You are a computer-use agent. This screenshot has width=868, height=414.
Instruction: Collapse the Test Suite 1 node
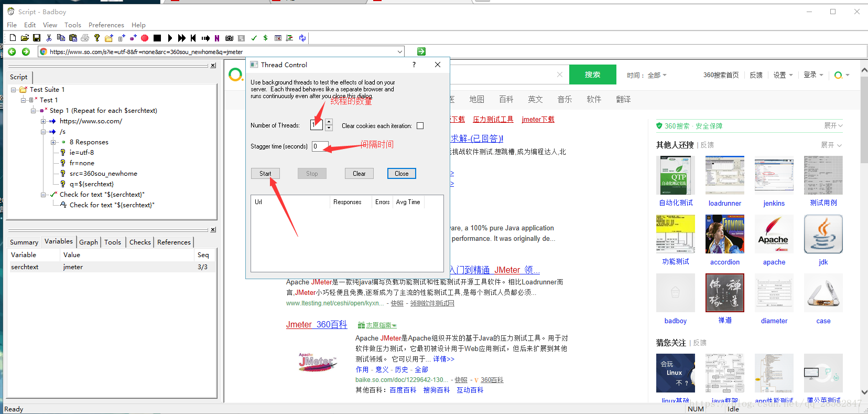click(x=14, y=90)
